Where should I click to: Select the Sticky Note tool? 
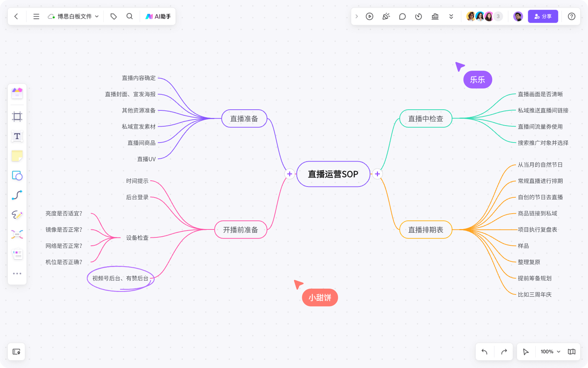point(17,156)
